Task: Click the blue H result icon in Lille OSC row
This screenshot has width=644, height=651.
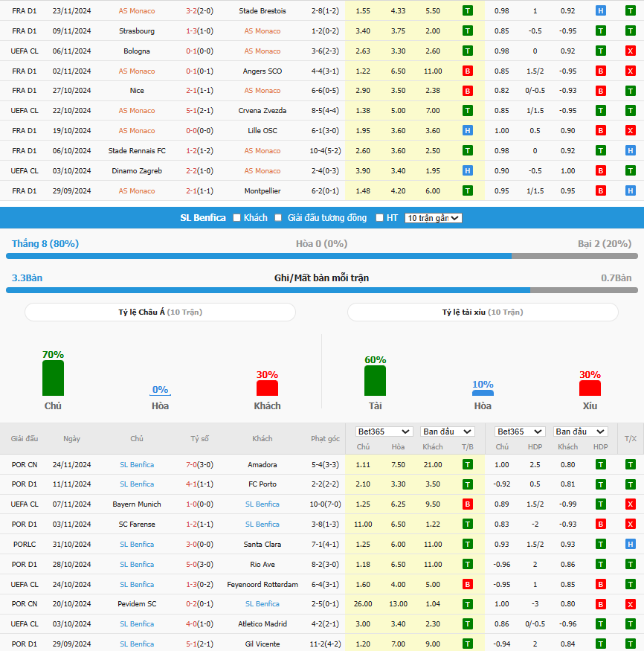Action: [468, 131]
